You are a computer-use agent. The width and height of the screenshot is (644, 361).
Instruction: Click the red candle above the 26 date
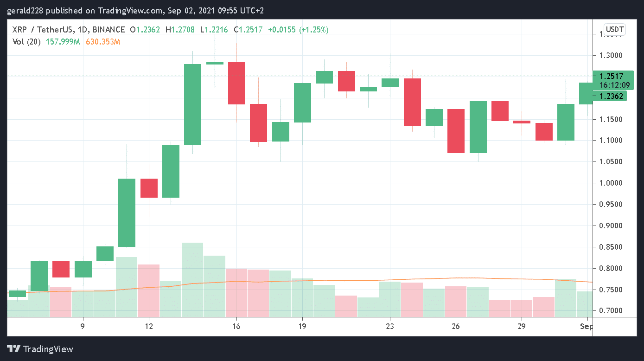tap(456, 131)
